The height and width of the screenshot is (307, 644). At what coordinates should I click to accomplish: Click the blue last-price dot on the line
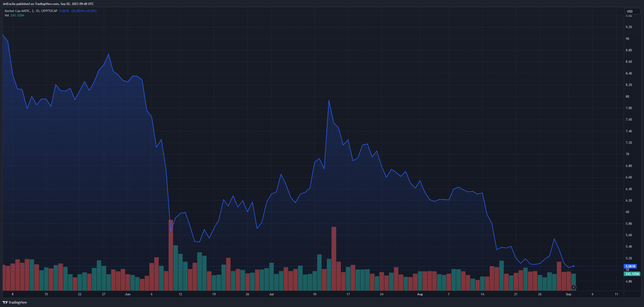pos(573,266)
